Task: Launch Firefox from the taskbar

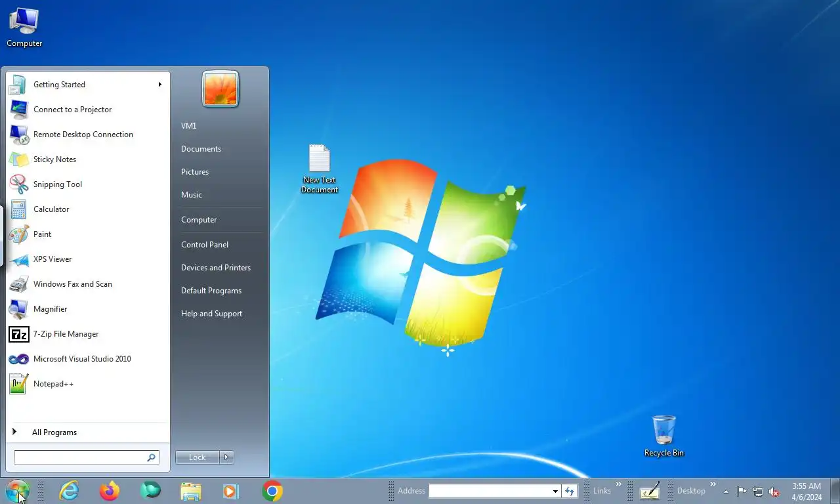Action: (x=110, y=491)
